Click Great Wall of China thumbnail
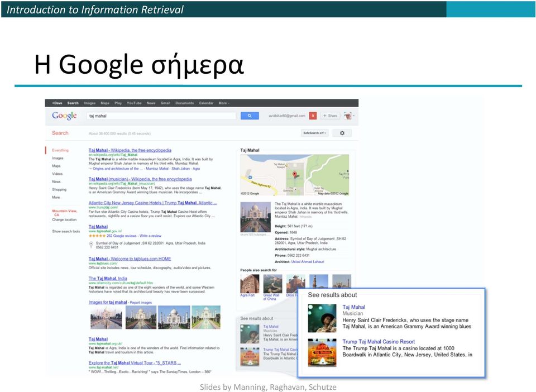The width and height of the screenshot is (536, 392). point(272,284)
